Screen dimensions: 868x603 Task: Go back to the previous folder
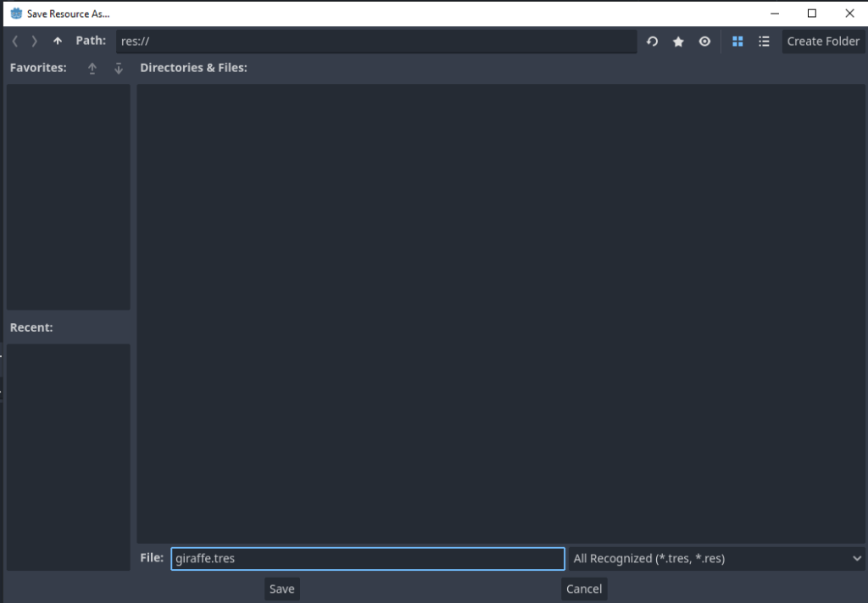click(15, 41)
